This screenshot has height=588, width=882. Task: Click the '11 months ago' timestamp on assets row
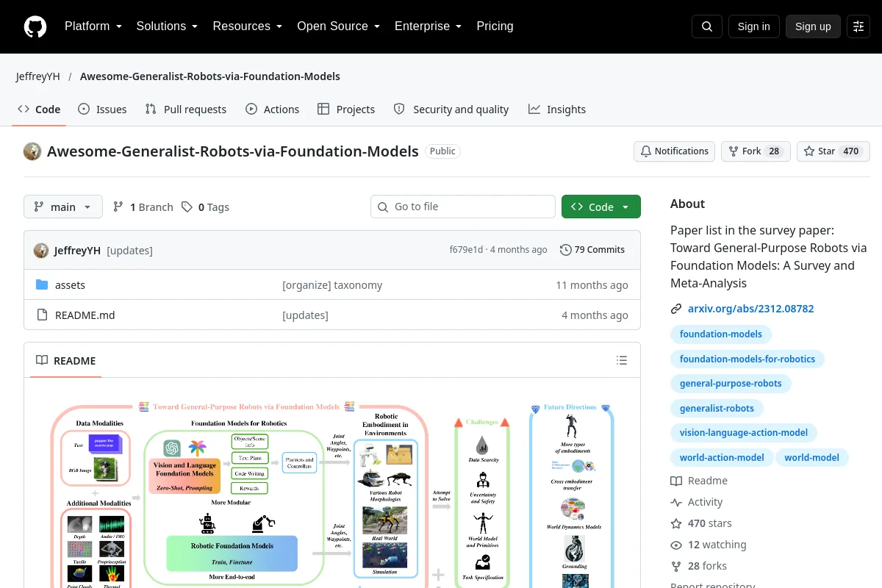pos(592,285)
